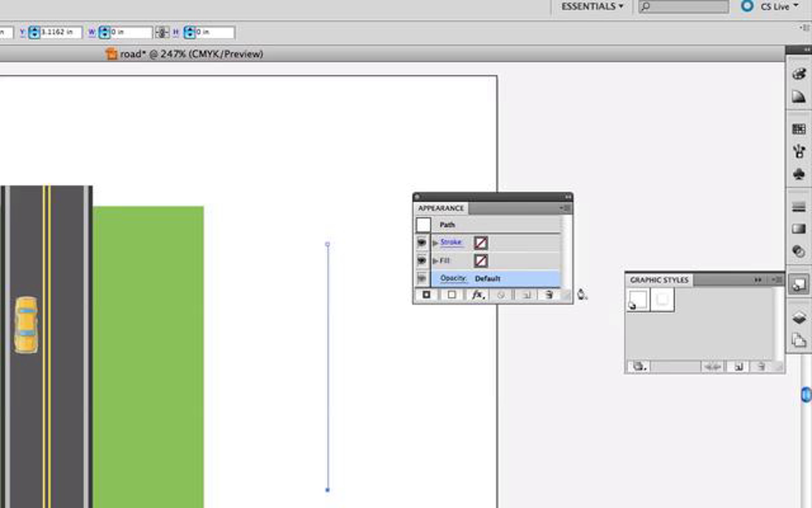Image resolution: width=812 pixels, height=508 pixels.
Task: Open the ESSENTIALS workspace dropdown
Action: click(592, 6)
